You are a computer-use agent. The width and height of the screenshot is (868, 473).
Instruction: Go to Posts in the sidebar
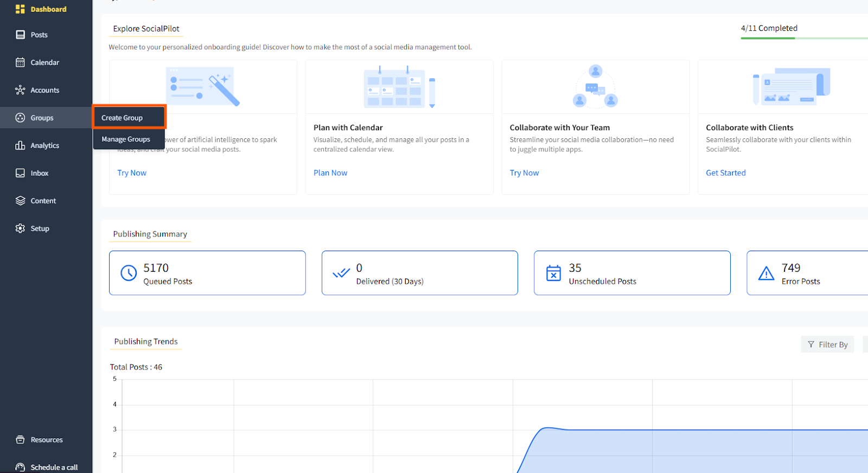pyautogui.click(x=46, y=35)
